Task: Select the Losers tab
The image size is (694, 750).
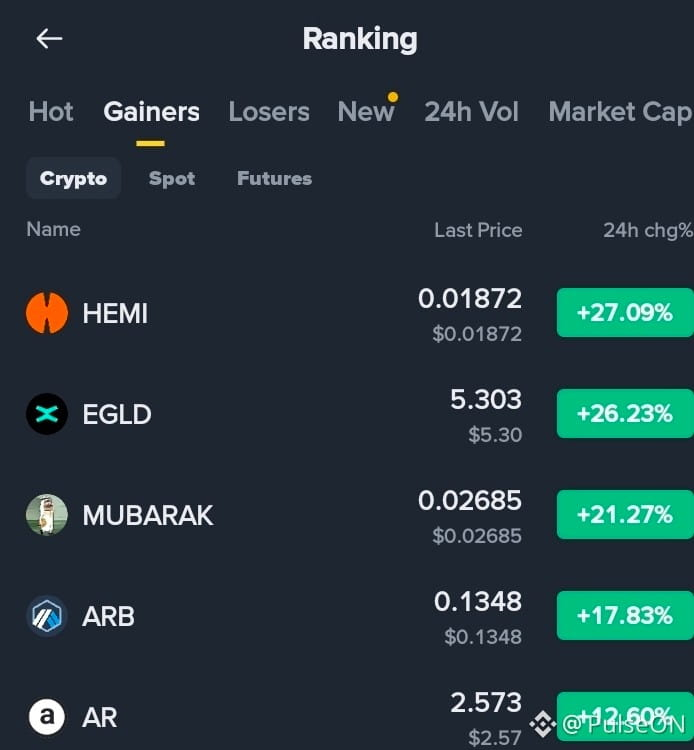Action: (x=269, y=112)
